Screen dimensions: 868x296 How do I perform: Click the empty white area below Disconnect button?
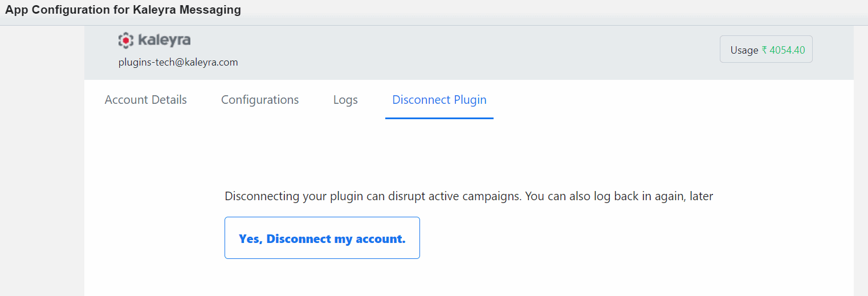tap(469, 278)
